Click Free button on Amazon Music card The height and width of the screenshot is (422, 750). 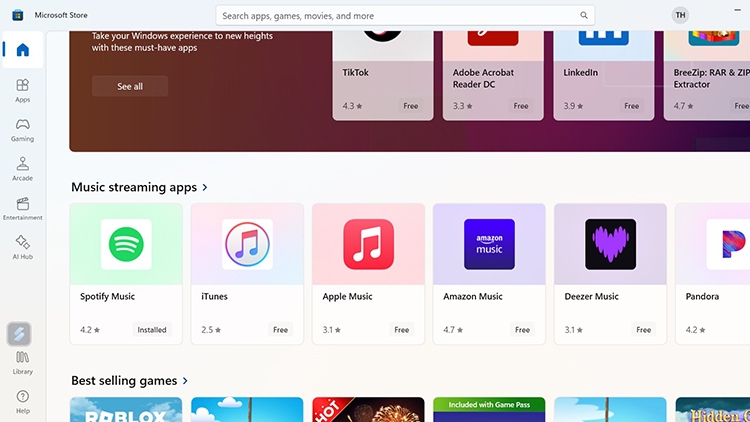522,330
